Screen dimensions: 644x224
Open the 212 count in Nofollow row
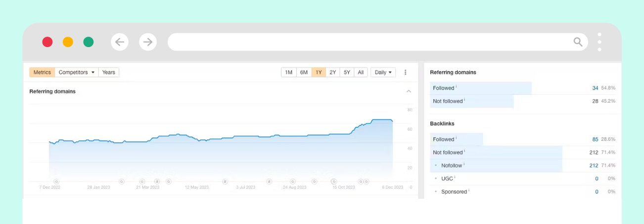594,166
